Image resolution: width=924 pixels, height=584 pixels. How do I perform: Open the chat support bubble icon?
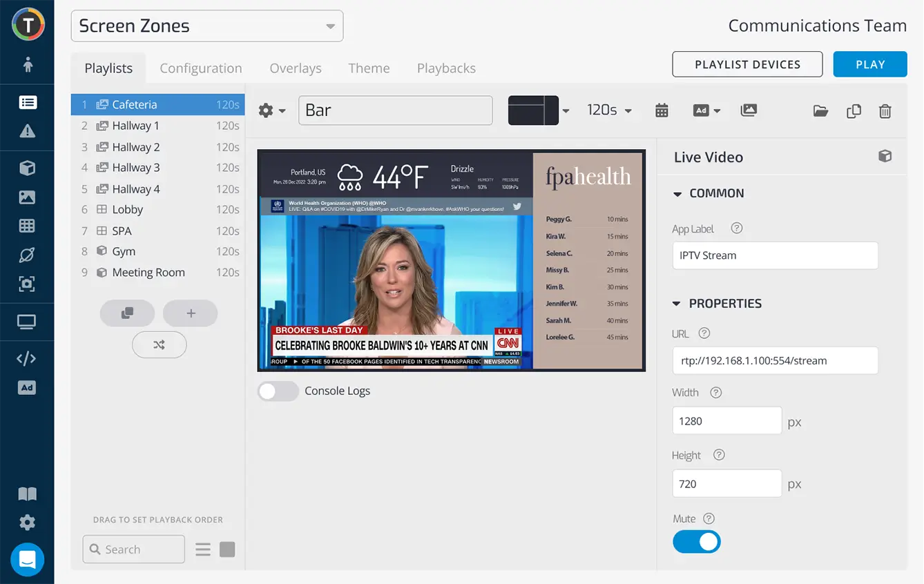pos(28,559)
